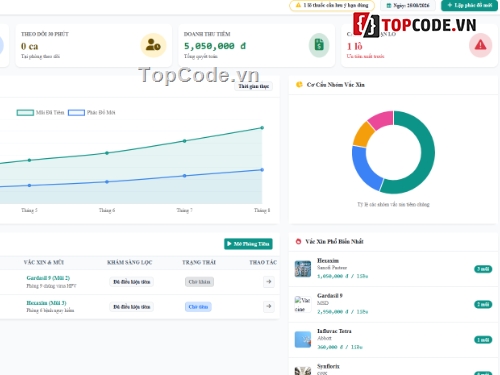Click the green 'Lập phác đồ mới' button
This screenshot has height=375, width=500.
[x=469, y=5]
